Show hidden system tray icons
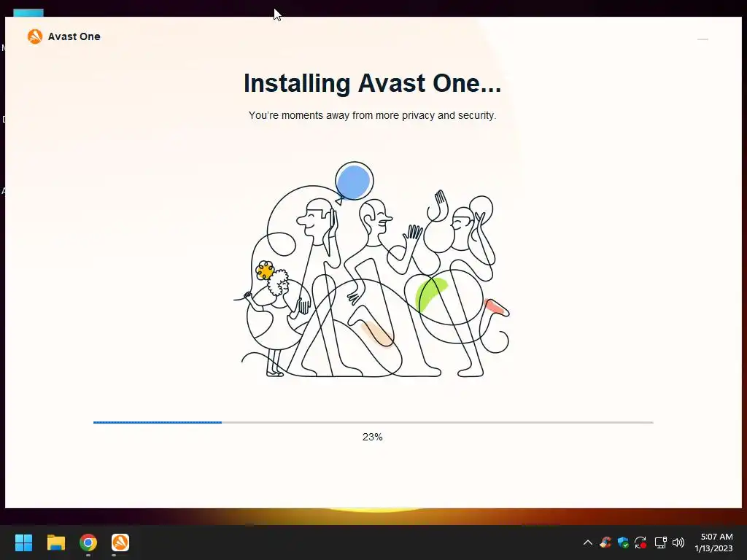The height and width of the screenshot is (560, 747). [588, 542]
